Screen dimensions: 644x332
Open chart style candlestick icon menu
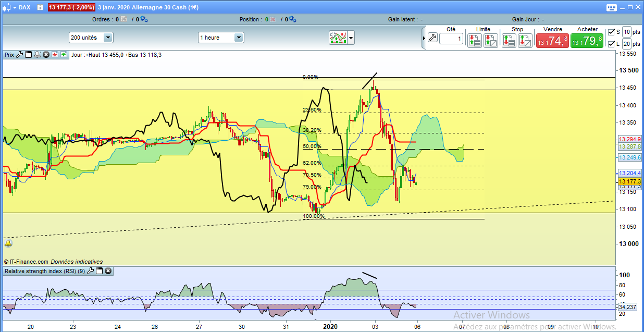[x=7, y=7]
